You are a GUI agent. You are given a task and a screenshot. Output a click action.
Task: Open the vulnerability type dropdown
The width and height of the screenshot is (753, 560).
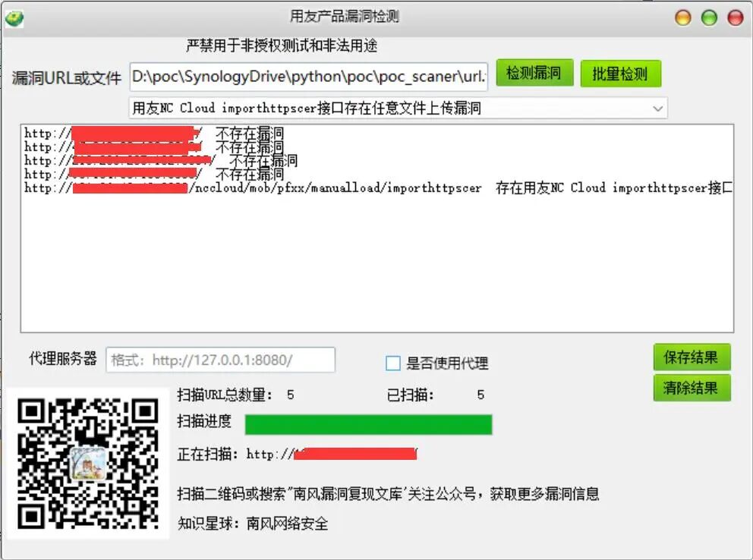coord(398,108)
